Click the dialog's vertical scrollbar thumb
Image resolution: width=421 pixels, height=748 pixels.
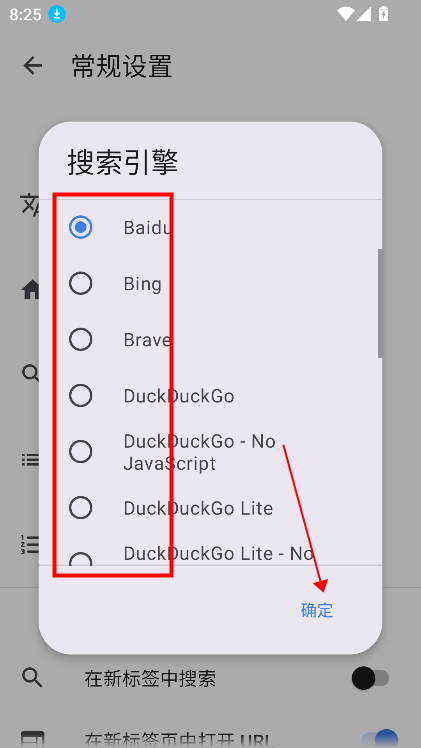[380, 303]
